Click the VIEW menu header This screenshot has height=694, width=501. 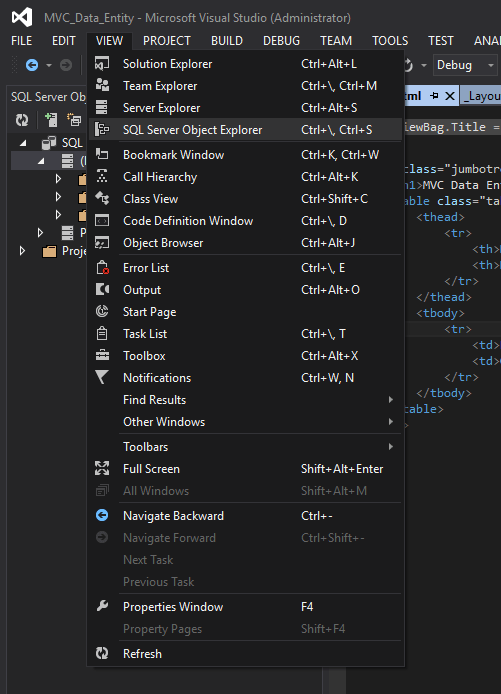tap(109, 41)
